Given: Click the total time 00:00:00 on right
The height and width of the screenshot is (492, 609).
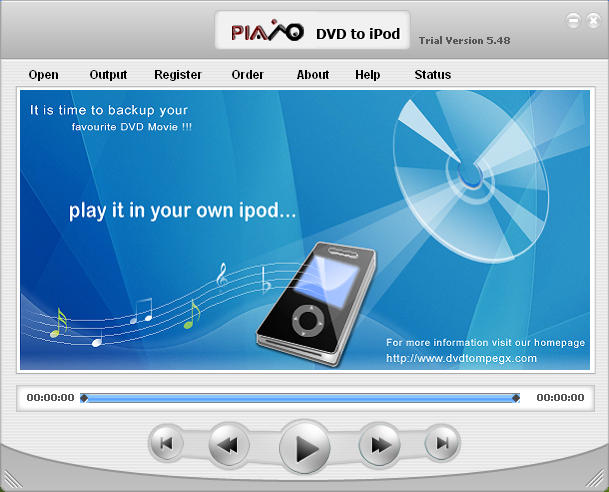Looking at the screenshot, I should coord(560,398).
